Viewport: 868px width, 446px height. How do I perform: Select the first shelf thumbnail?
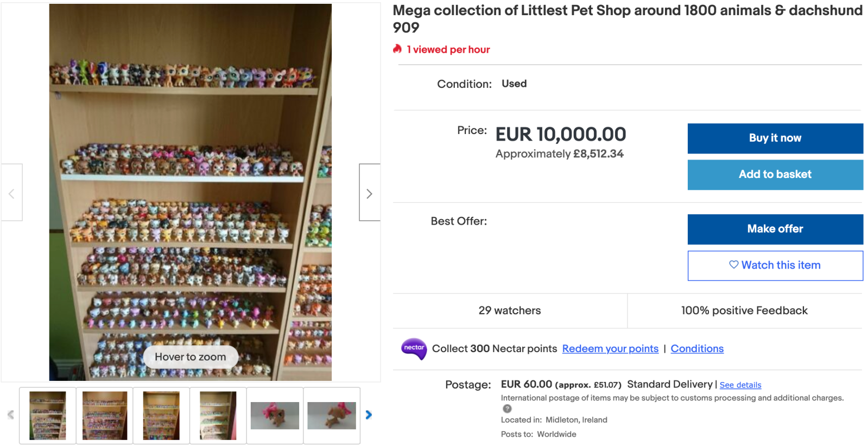pyautogui.click(x=48, y=416)
